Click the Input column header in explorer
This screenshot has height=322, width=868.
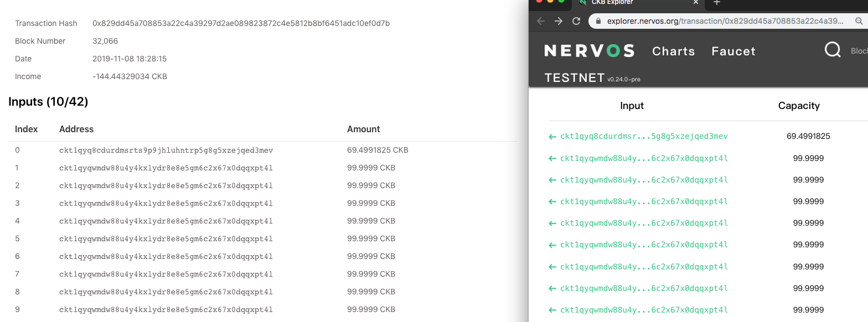pyautogui.click(x=632, y=106)
